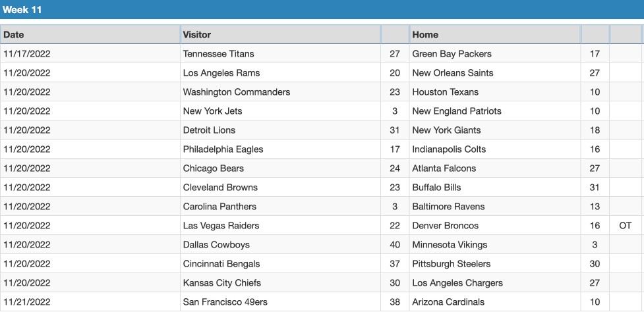
Task: Select the Pittsburgh Steelers cell
Action: (x=452, y=264)
